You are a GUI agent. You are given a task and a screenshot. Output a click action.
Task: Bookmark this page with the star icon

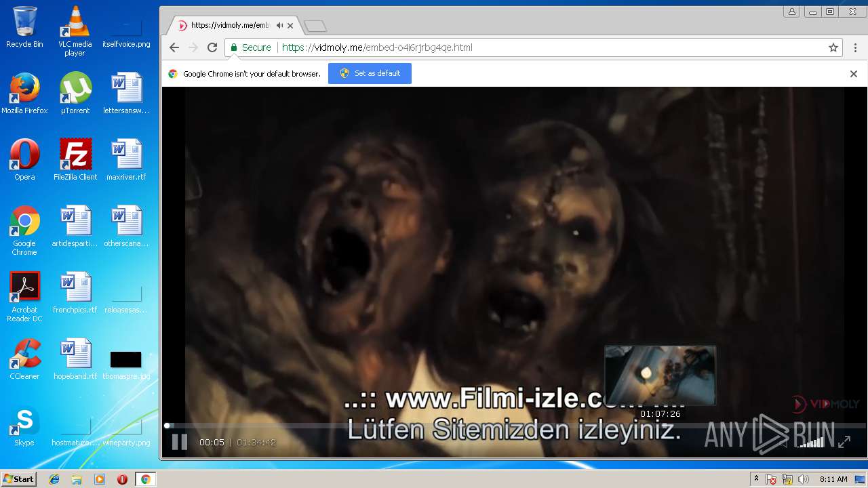(x=833, y=47)
